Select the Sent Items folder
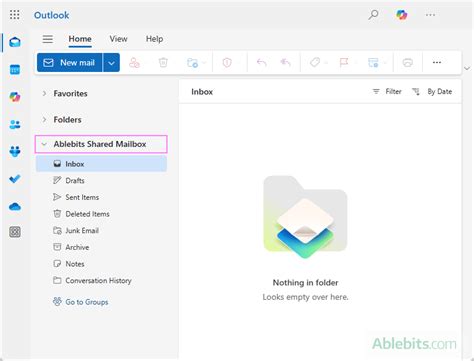Image resolution: width=474 pixels, height=361 pixels. click(101, 197)
